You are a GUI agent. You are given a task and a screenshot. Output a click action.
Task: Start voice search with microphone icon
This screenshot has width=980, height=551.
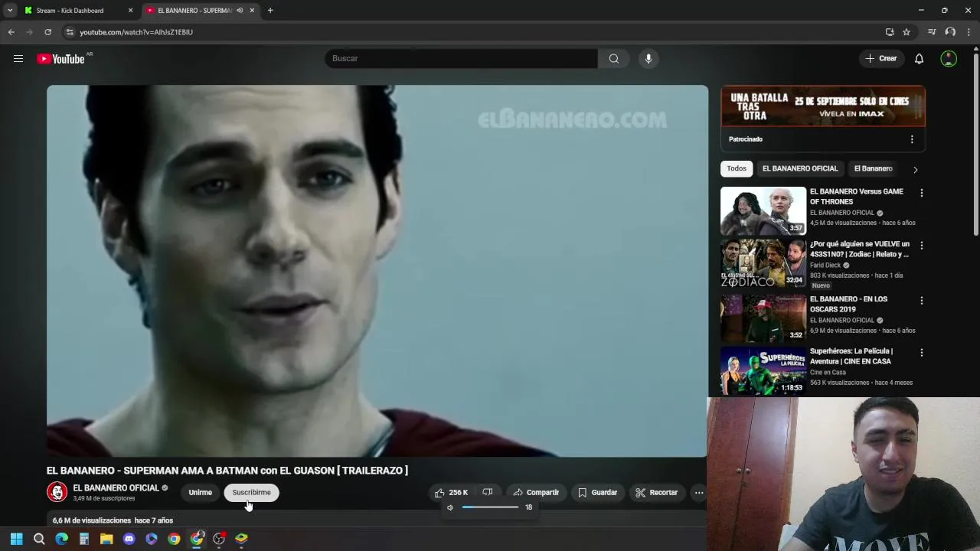[648, 58]
